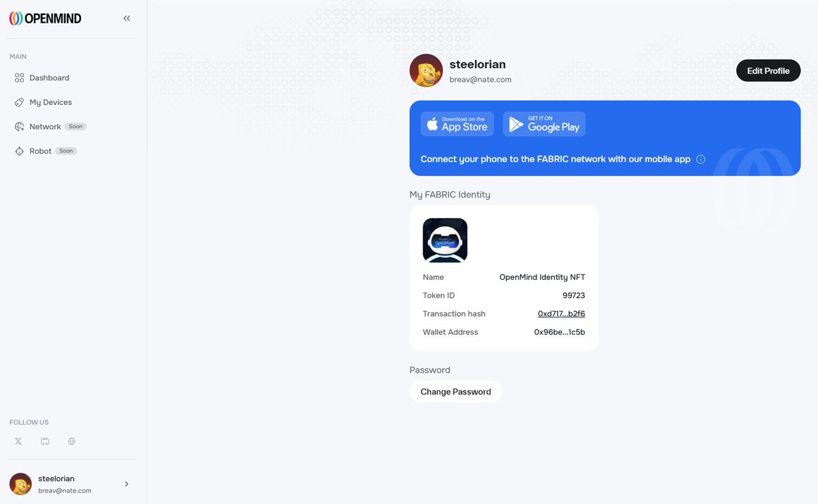
Task: Click the sidebar footer avatar image
Action: click(20, 484)
